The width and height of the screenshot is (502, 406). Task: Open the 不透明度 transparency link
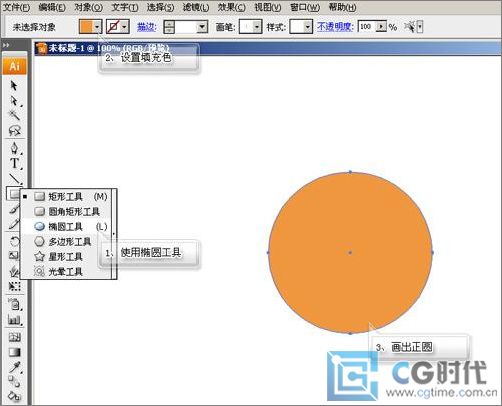[335, 27]
